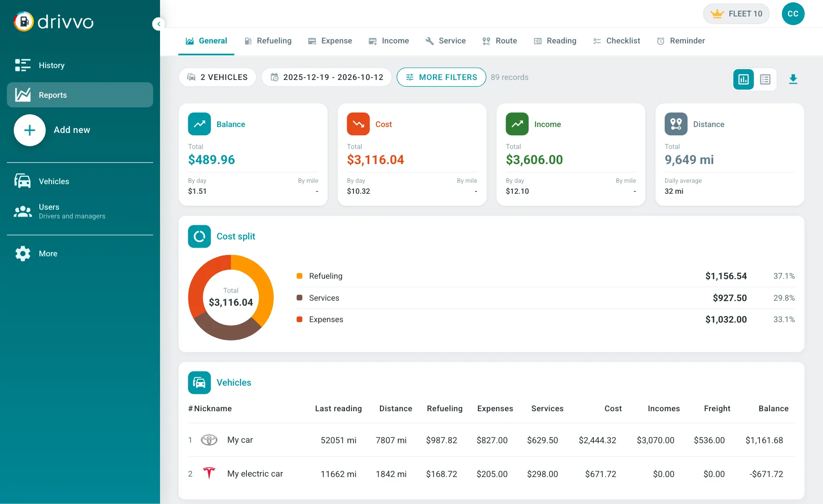
Task: Open Users drivers and managers
Action: [80, 211]
